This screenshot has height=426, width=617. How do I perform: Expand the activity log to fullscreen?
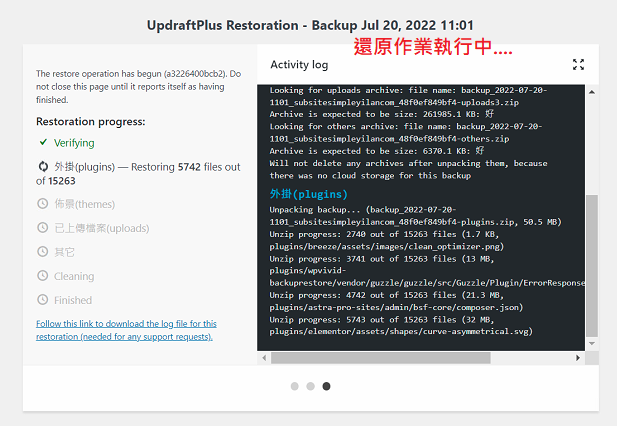click(x=578, y=65)
